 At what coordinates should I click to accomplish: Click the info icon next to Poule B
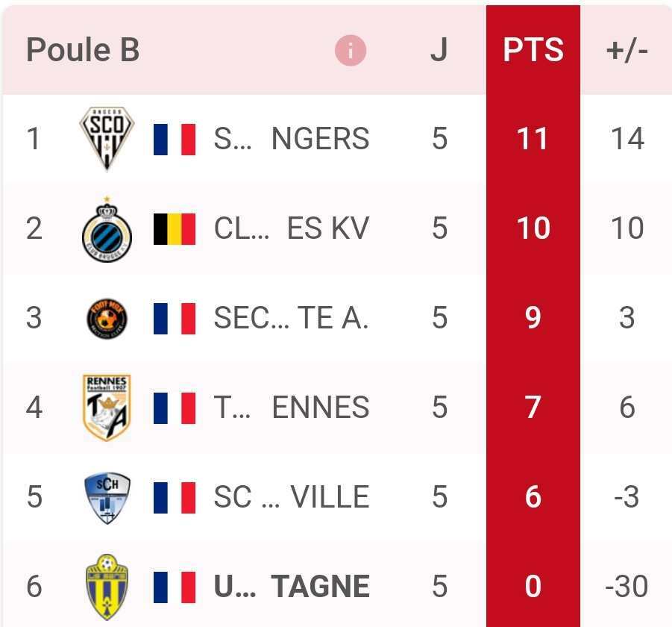(351, 51)
